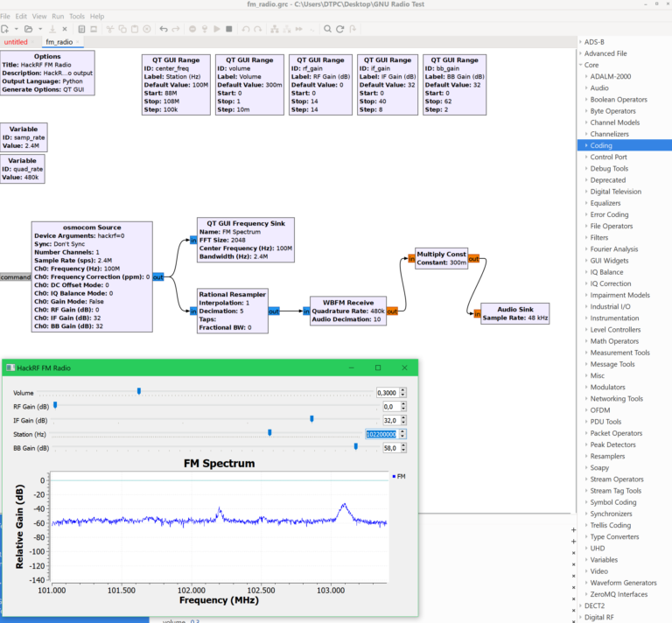Click the Reload blocks icon

pyautogui.click(x=339, y=29)
